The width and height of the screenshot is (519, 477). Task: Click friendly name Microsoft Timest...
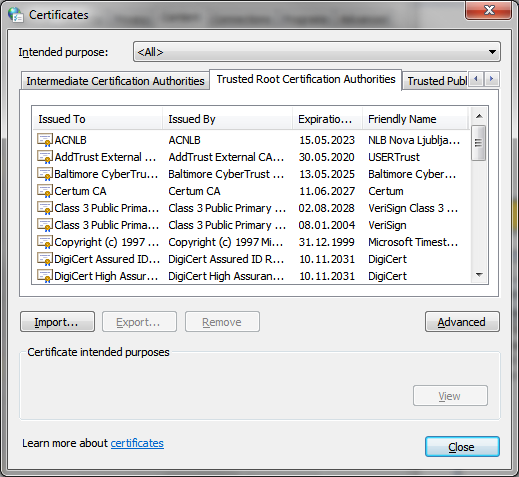pyautogui.click(x=413, y=242)
